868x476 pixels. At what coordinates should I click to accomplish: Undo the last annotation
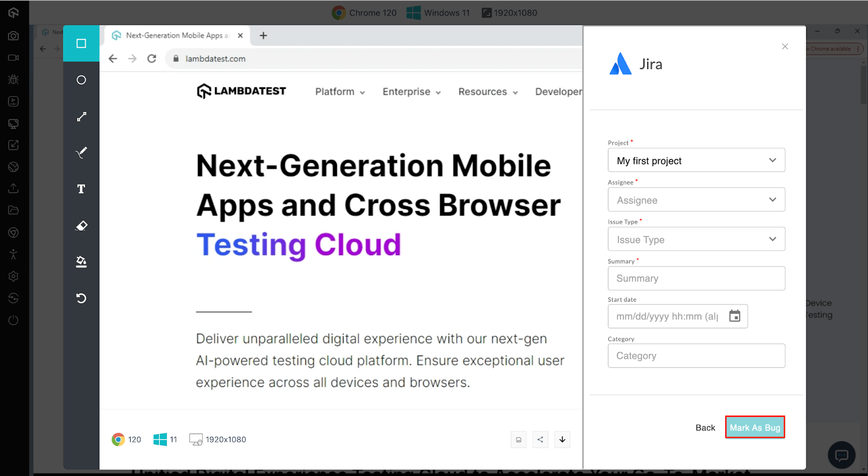(x=81, y=298)
